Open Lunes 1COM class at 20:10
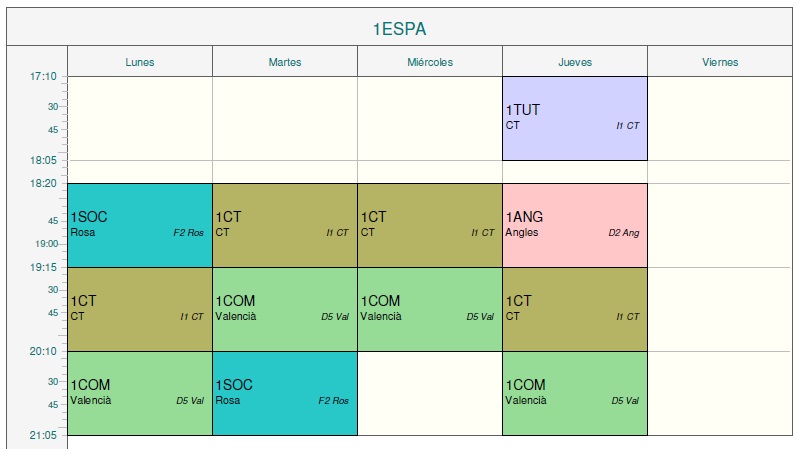 (x=140, y=393)
